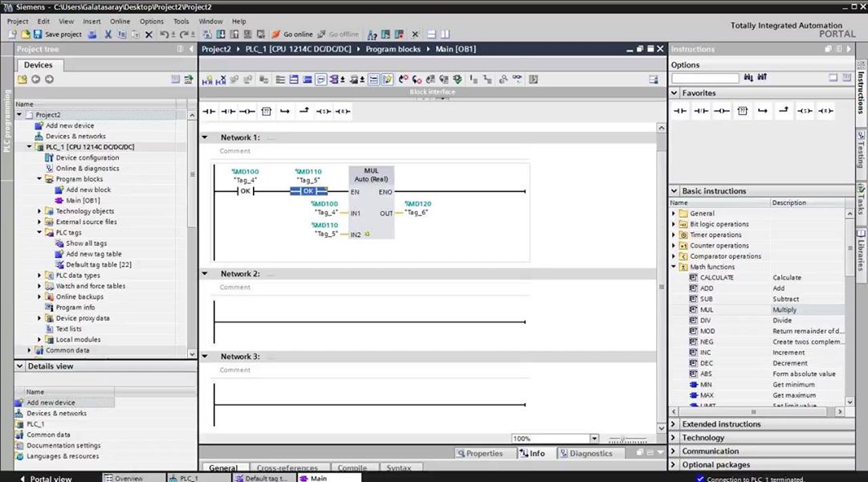Screen dimensions: 868x482
Task: Insert normally closed contact from editor favorites bar
Action: (x=228, y=112)
